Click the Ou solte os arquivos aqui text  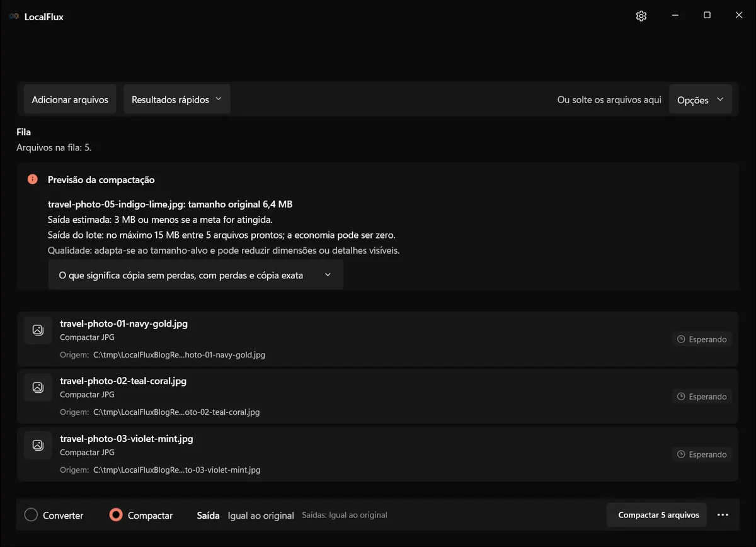coord(609,99)
